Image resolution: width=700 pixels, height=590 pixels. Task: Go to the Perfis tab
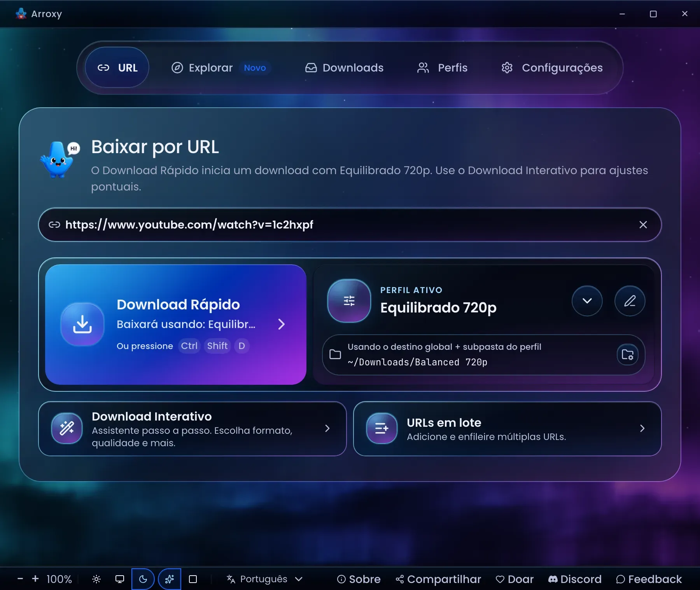(442, 68)
